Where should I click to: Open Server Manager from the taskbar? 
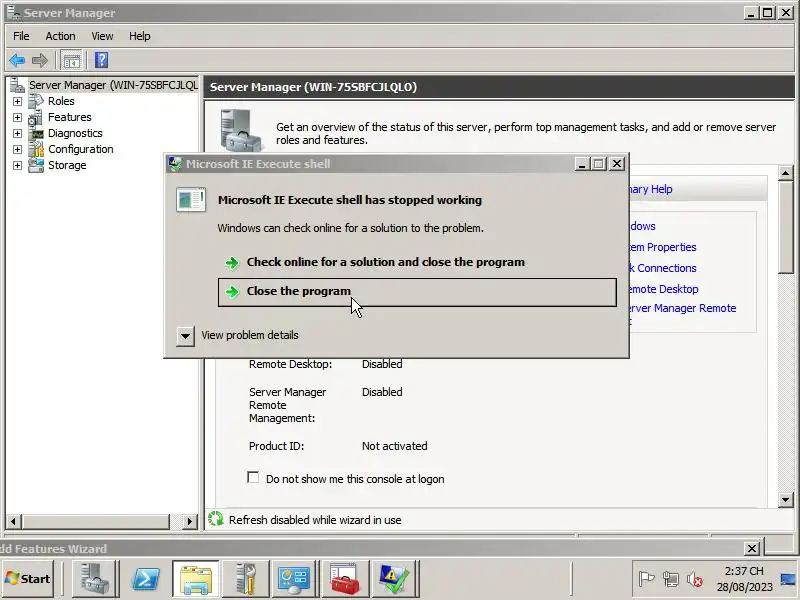(x=95, y=579)
